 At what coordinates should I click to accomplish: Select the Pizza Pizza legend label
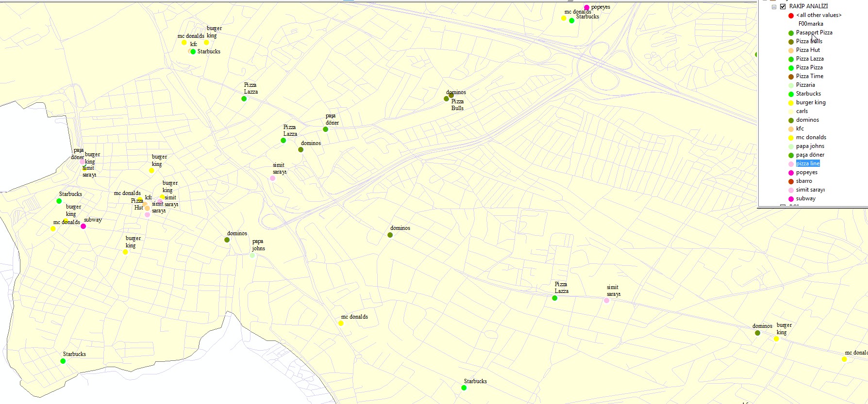pos(809,67)
